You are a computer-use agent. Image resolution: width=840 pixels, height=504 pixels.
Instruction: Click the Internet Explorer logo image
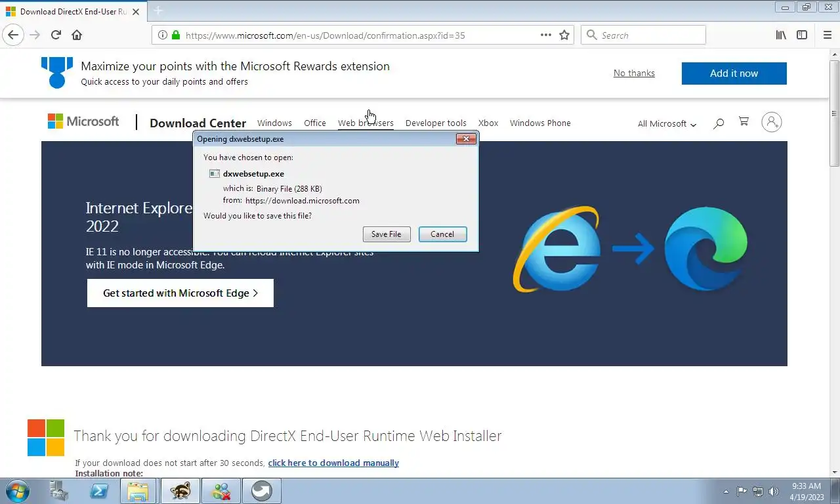click(x=556, y=249)
